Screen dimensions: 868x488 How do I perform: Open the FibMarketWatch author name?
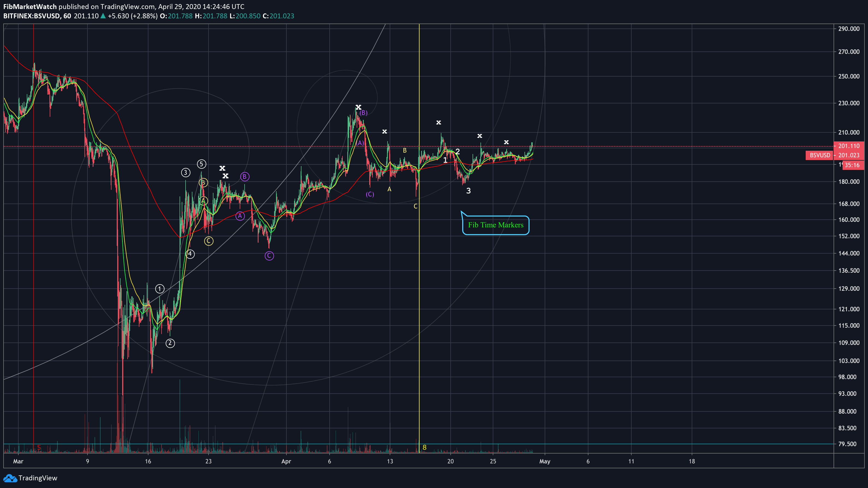point(30,6)
